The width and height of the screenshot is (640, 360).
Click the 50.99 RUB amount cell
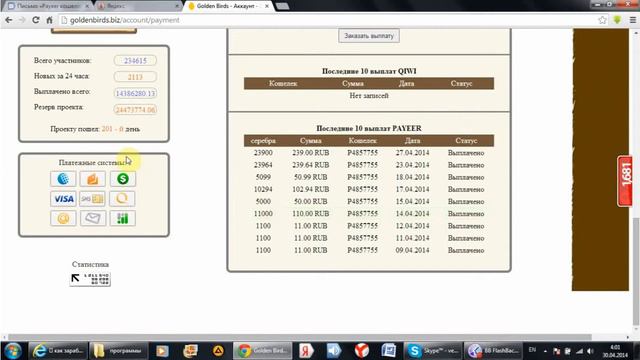click(x=311, y=177)
